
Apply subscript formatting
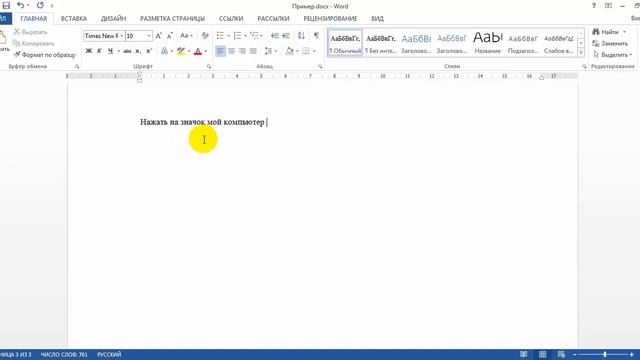pyautogui.click(x=138, y=51)
